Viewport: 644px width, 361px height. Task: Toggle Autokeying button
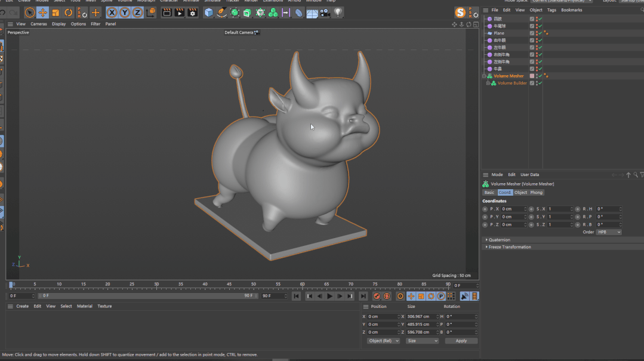[x=387, y=296]
